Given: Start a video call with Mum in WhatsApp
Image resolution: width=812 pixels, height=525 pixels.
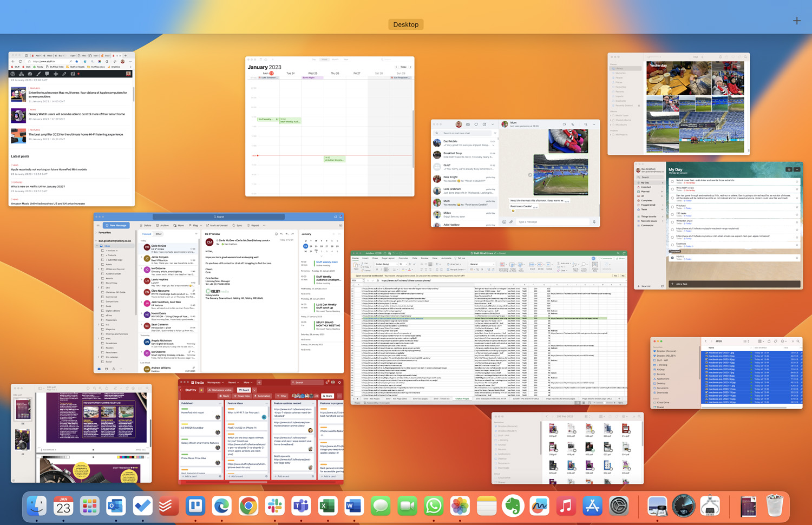Looking at the screenshot, I should [565, 124].
